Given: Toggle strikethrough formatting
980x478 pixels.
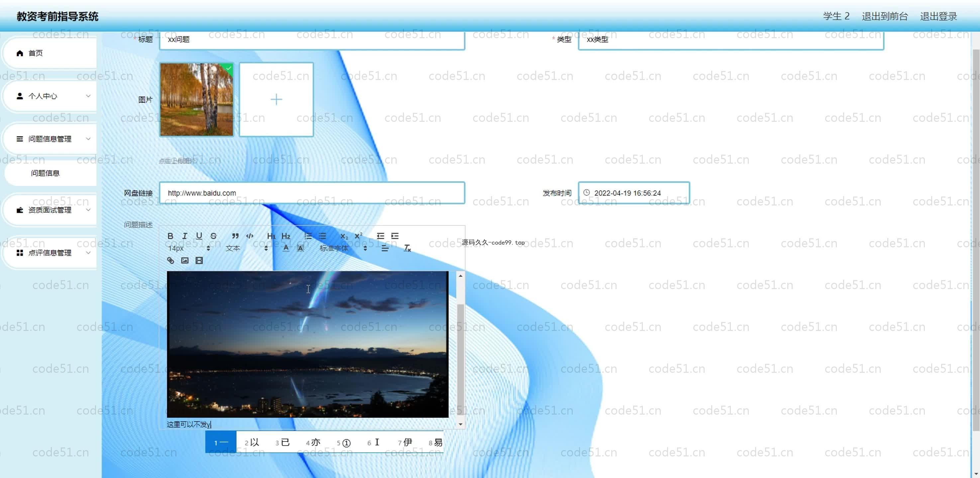Looking at the screenshot, I should pos(213,236).
